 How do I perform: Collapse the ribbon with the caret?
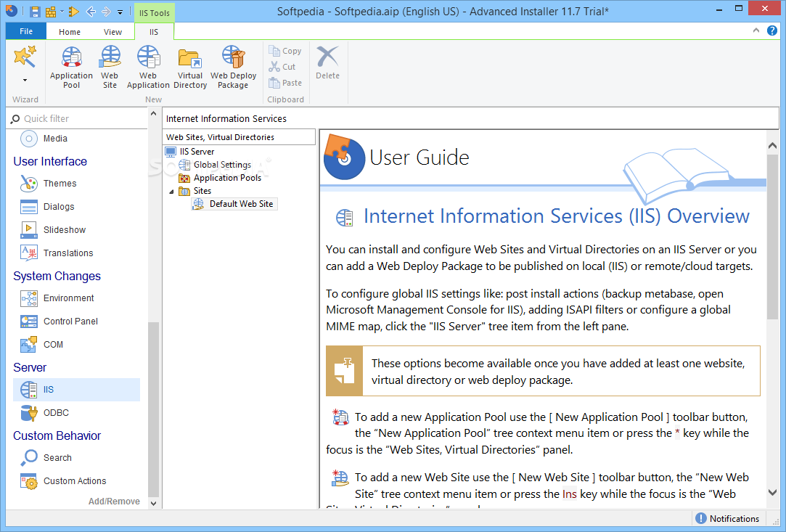tap(756, 30)
